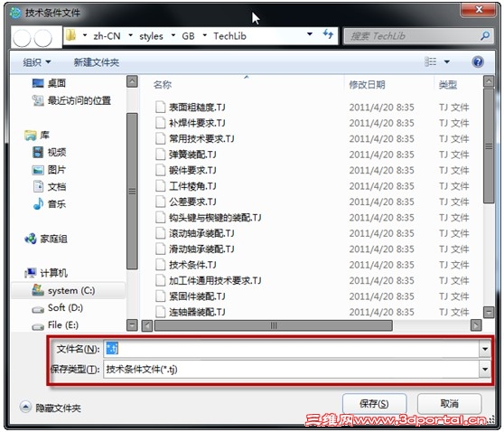This screenshot has height=432, width=504.
Task: Select the file 锻件要求.TJ
Action: coord(186,170)
